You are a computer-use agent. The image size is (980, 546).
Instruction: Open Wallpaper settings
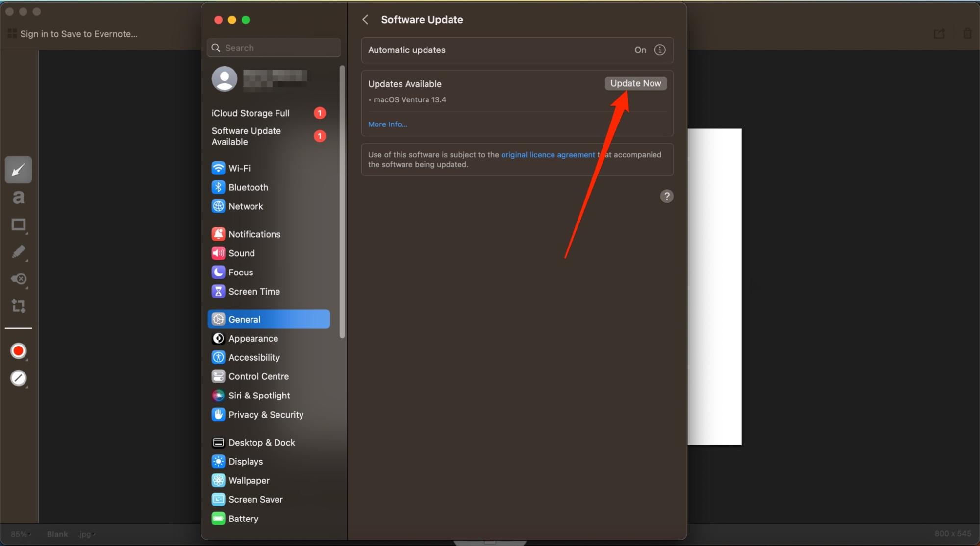pyautogui.click(x=269, y=481)
